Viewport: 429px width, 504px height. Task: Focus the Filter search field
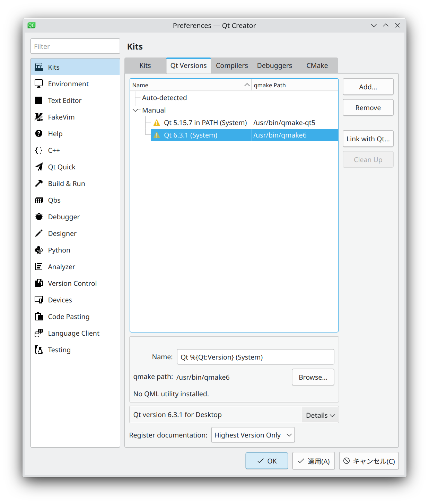coord(75,46)
